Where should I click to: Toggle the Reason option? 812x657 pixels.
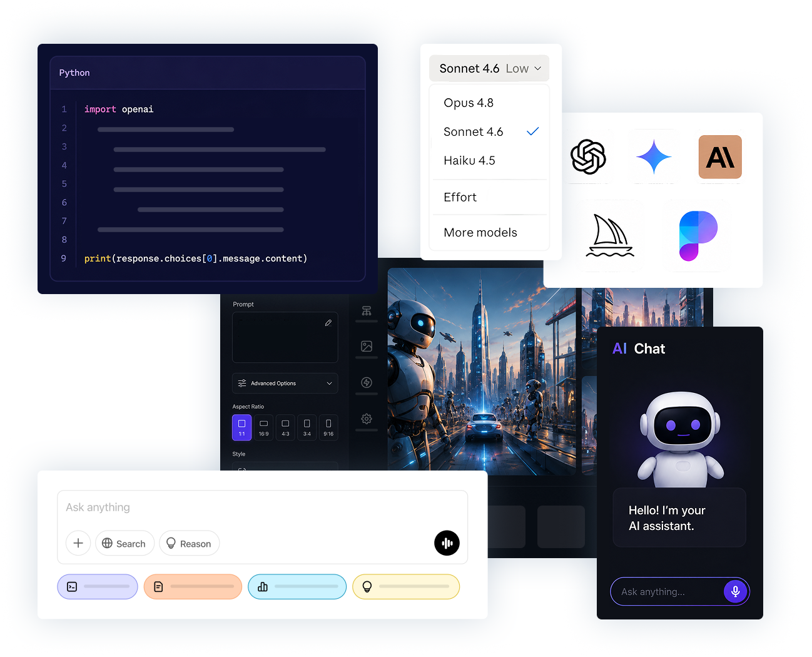[x=189, y=543]
